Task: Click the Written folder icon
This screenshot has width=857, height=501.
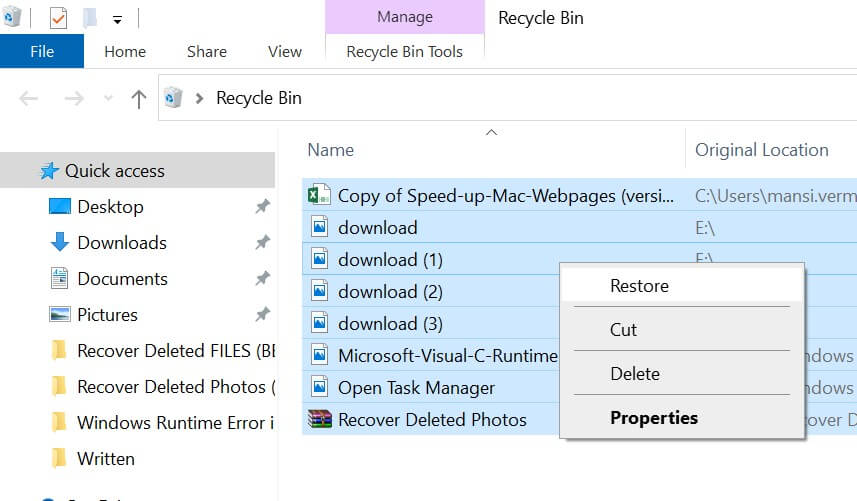Action: [x=59, y=458]
